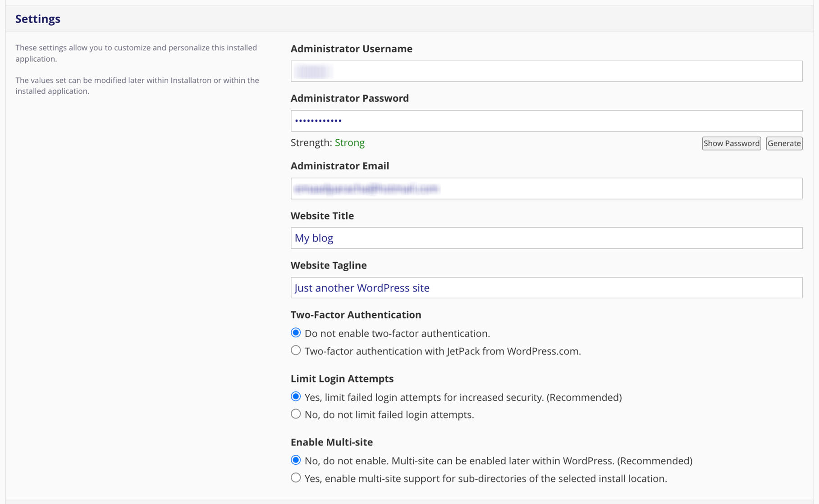Screen dimensions: 819x504
Task: Choose Yes, limit failed login attempts
Action: coord(296,397)
